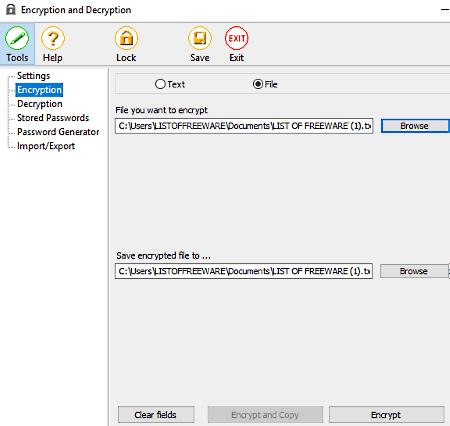Viewport: 450px width, 426px height.
Task: Open Settings in the sidebar tree
Action: coord(33,76)
